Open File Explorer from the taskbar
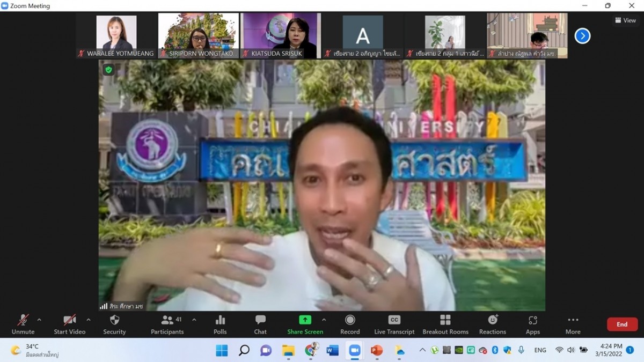The height and width of the screenshot is (362, 644). (288, 350)
